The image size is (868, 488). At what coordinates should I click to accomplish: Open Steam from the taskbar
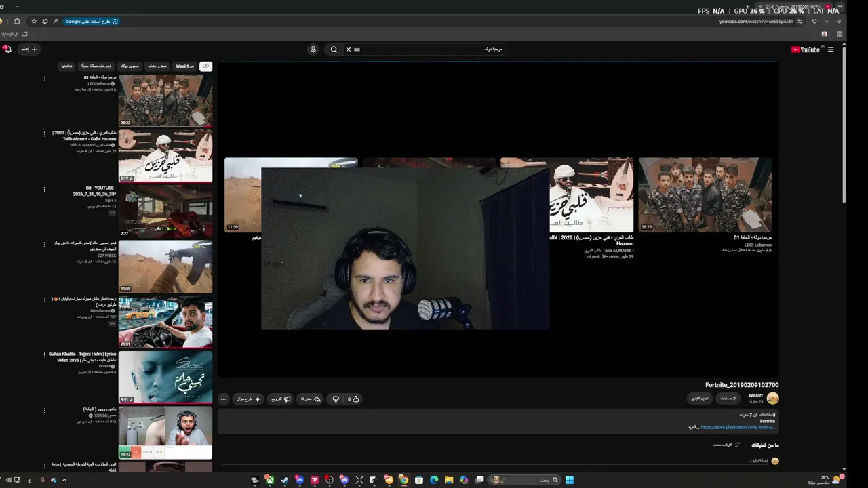pos(284,480)
